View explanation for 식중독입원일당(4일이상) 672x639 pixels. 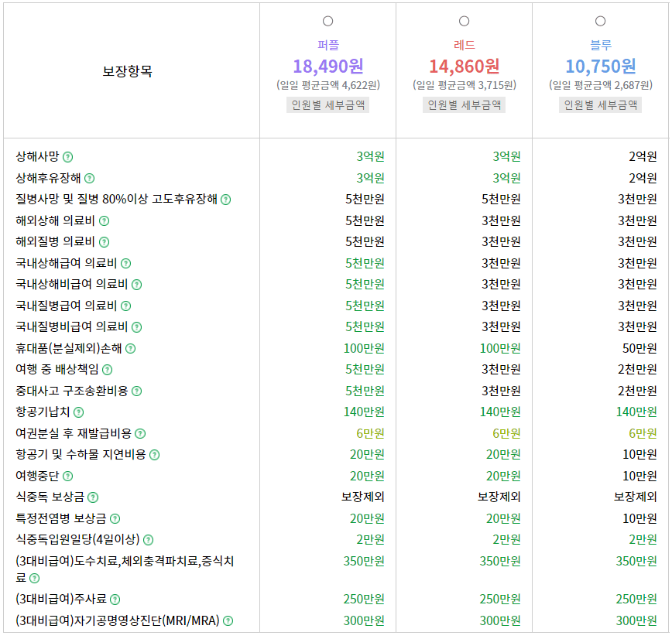pos(148,540)
